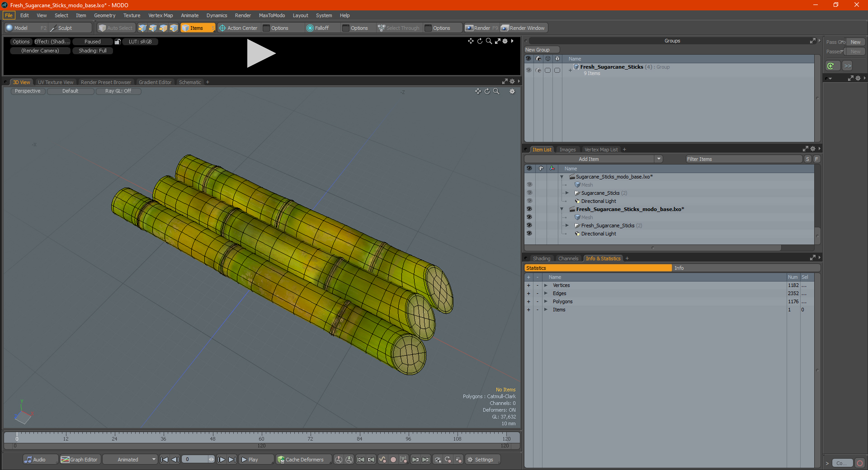Toggle visibility of Fresh_Sugarcane_Sticks_modo_base.lxo scene
This screenshot has width=868, height=470.
pos(529,209)
